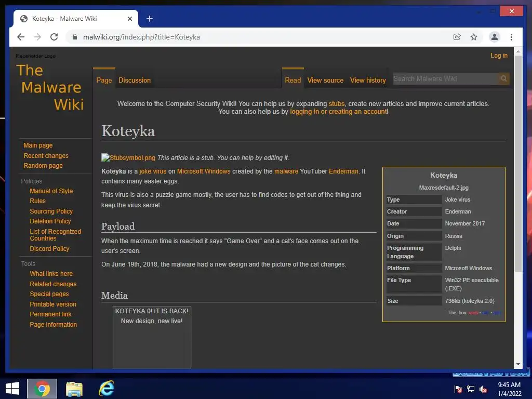
Task: Share this page using the share icon
Action: tap(457, 37)
